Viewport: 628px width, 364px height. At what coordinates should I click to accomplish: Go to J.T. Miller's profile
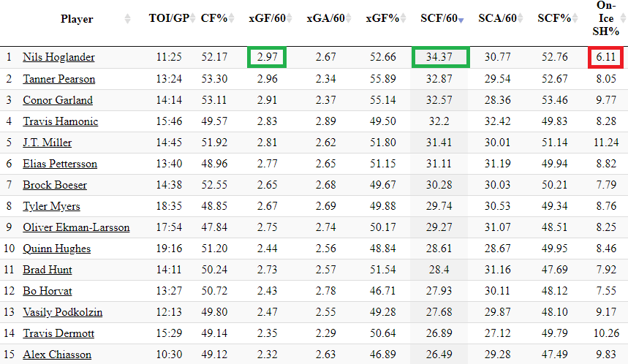47,143
